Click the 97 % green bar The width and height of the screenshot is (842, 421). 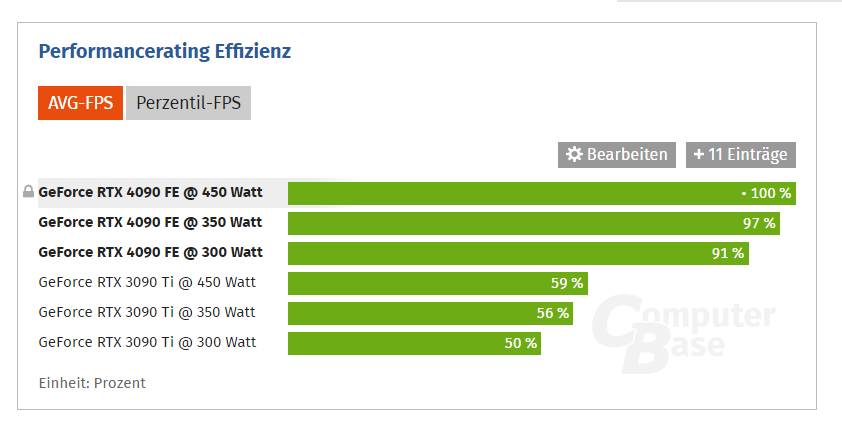533,223
